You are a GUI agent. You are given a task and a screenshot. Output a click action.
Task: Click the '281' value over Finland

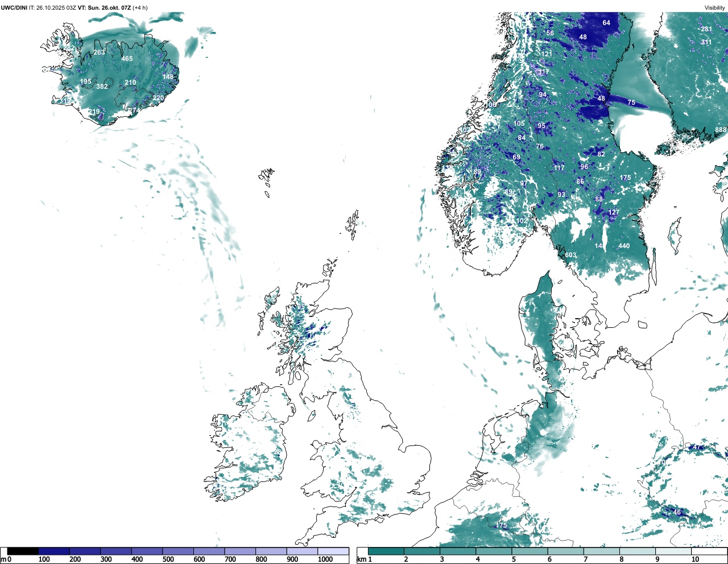[x=706, y=29]
